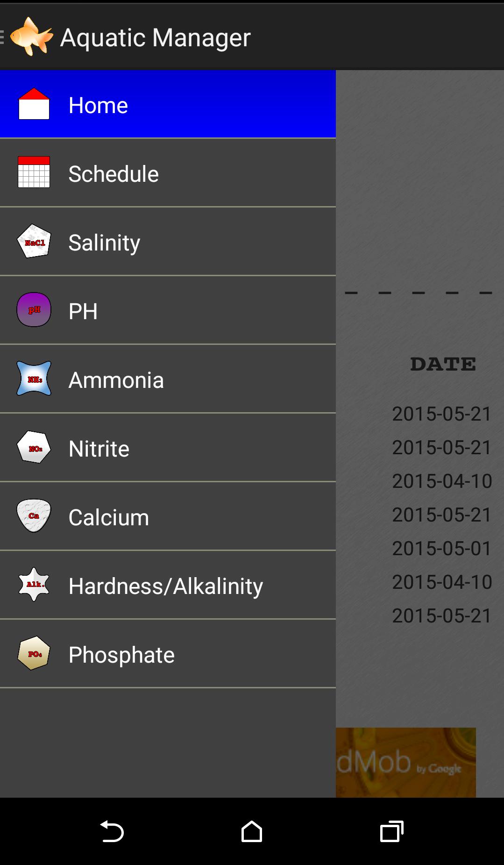Tap the Alk. star-shaped icon
The image size is (504, 865).
tap(34, 585)
